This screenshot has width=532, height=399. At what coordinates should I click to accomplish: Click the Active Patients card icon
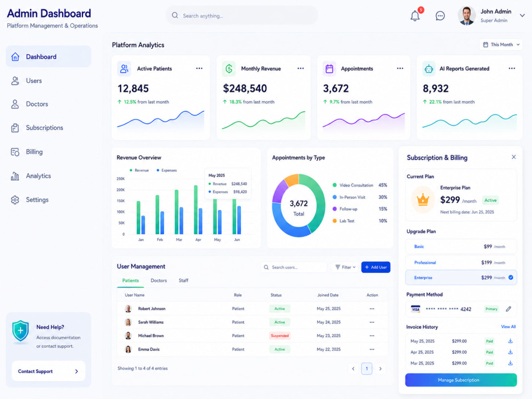pos(124,69)
